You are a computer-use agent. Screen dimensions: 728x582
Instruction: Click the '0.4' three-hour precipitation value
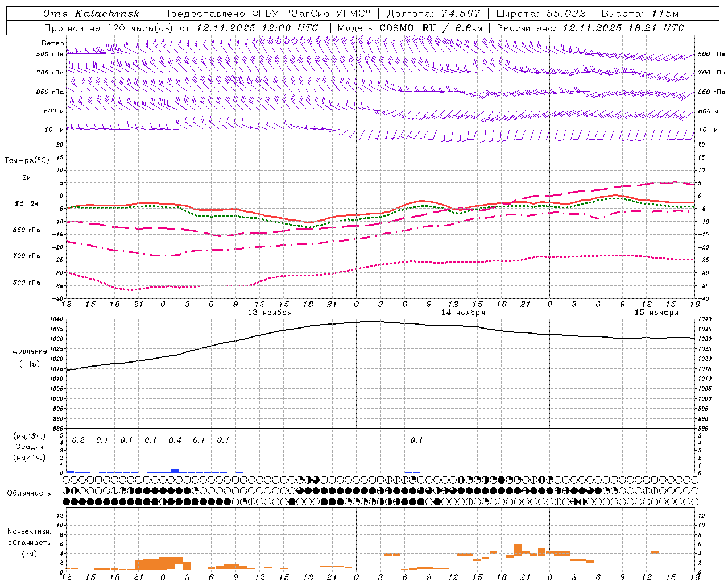pyautogui.click(x=175, y=440)
